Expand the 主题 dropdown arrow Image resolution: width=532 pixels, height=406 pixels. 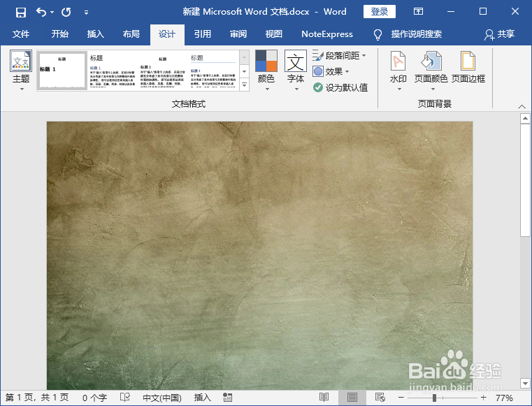point(22,89)
